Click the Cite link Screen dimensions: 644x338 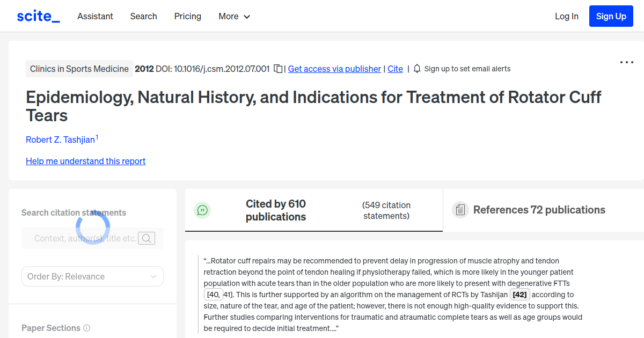click(395, 69)
